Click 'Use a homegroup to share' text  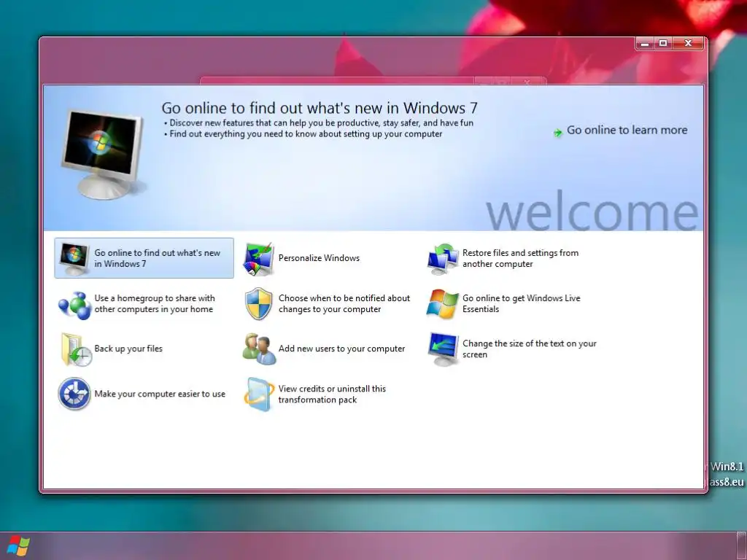[x=155, y=303]
